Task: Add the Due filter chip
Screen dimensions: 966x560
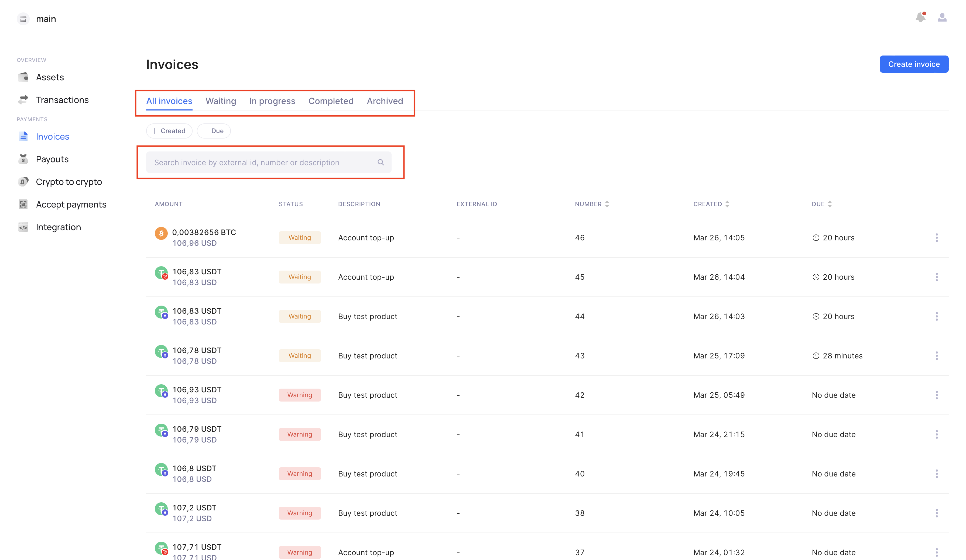Action: 214,131
